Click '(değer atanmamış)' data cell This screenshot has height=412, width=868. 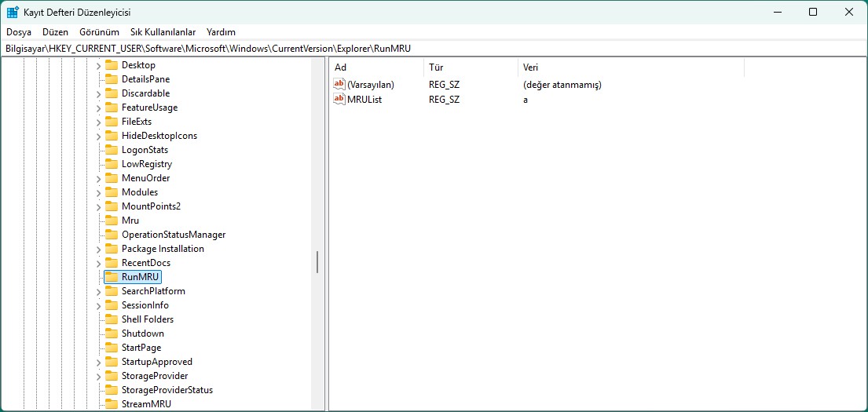point(562,86)
